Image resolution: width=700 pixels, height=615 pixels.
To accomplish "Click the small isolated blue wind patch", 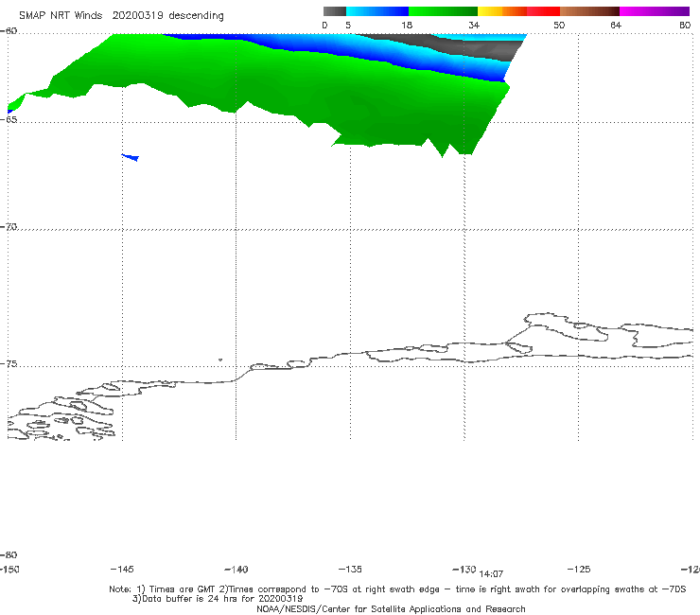I will tap(131, 157).
